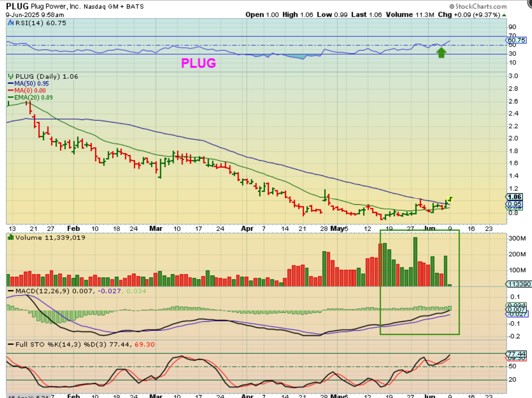Image resolution: width=532 pixels, height=398 pixels.
Task: Click the bar icon before Volume 11,339,019
Action: click(11, 238)
